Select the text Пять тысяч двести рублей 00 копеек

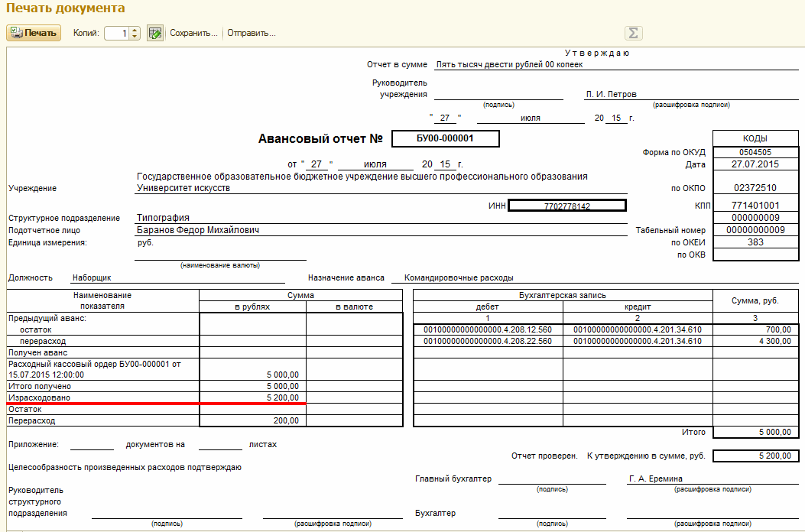coord(509,65)
